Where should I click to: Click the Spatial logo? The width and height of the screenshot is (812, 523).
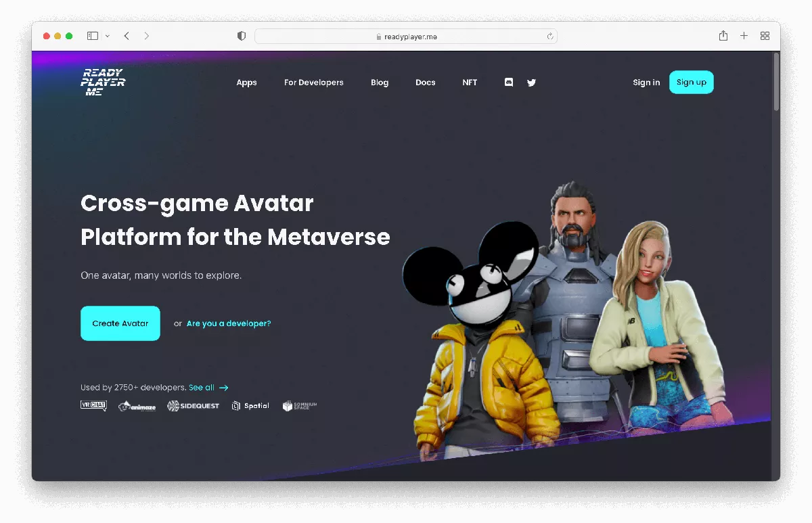point(250,406)
